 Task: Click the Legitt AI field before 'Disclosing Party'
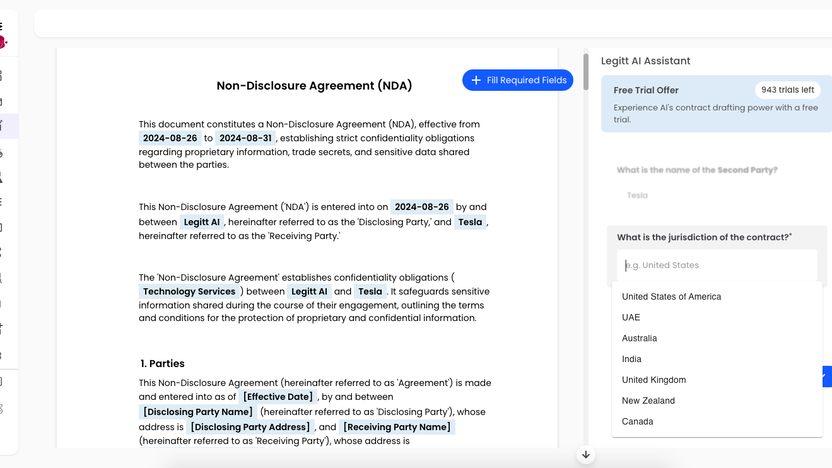tap(202, 222)
